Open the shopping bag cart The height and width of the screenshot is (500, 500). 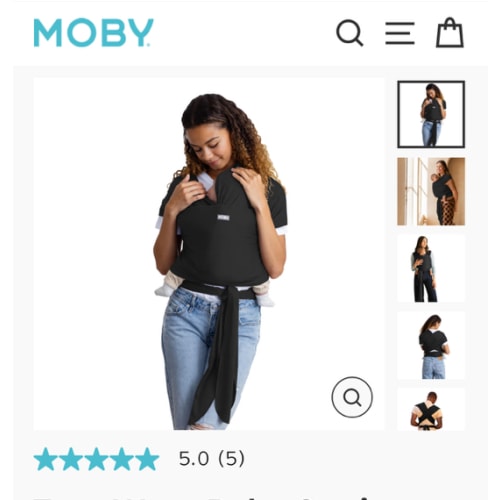(x=450, y=32)
